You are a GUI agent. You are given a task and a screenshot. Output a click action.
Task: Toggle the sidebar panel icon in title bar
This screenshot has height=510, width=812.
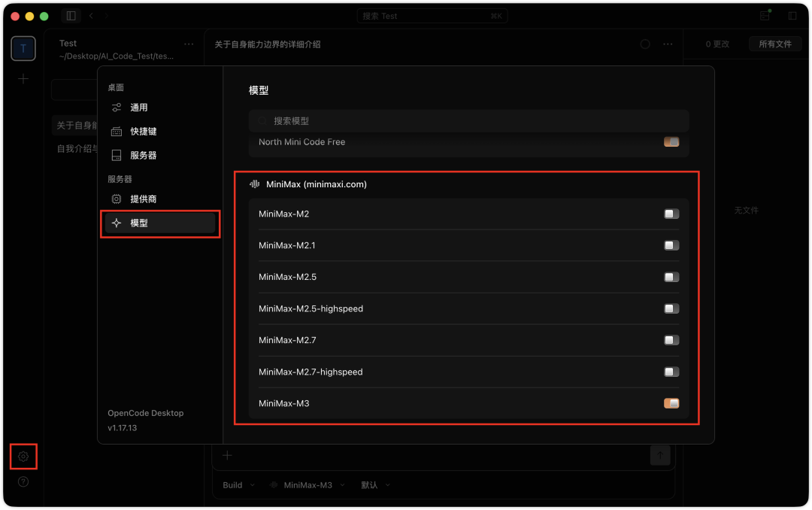click(71, 16)
